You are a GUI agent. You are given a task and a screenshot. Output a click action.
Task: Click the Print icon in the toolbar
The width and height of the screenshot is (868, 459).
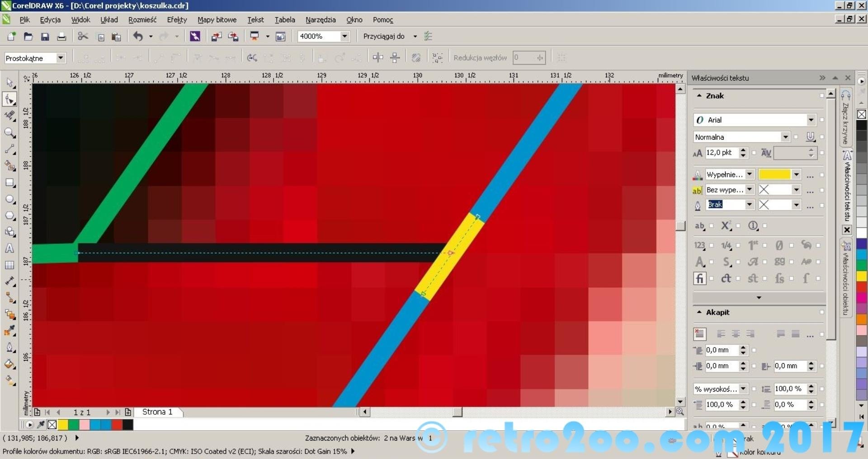point(61,37)
